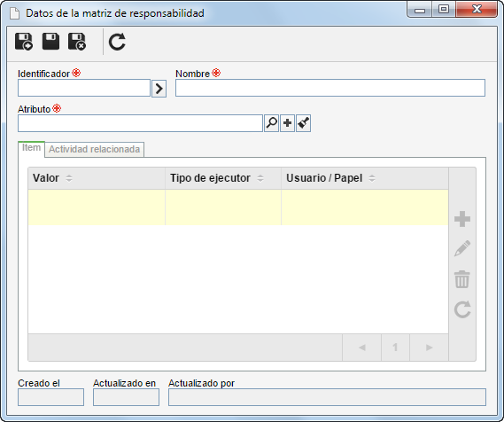
Task: Click the Valor column header
Action: tap(97, 178)
